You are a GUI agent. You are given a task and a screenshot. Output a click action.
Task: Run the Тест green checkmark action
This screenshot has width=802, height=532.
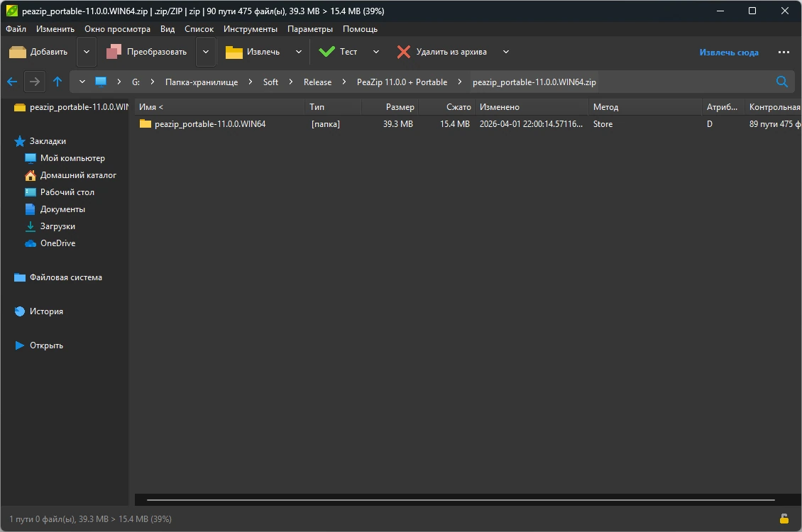click(x=326, y=52)
